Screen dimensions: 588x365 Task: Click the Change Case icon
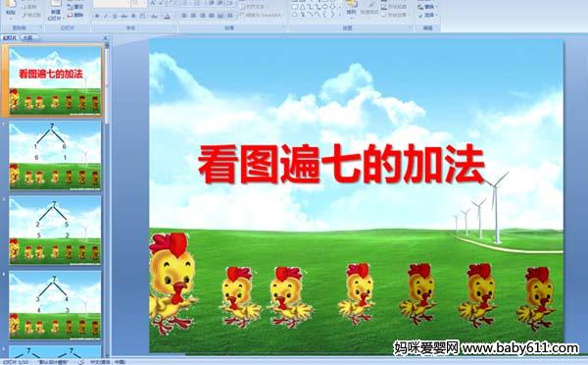tap(154, 16)
